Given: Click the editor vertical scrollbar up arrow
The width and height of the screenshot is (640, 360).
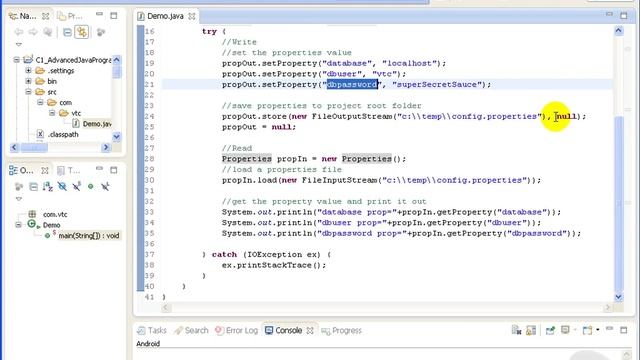Looking at the screenshot, I should [x=619, y=31].
